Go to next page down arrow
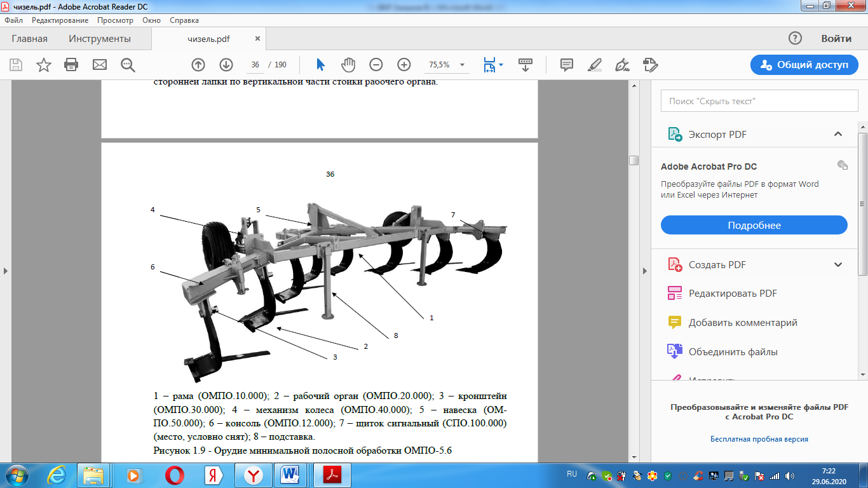The height and width of the screenshot is (488, 868). pos(226,65)
